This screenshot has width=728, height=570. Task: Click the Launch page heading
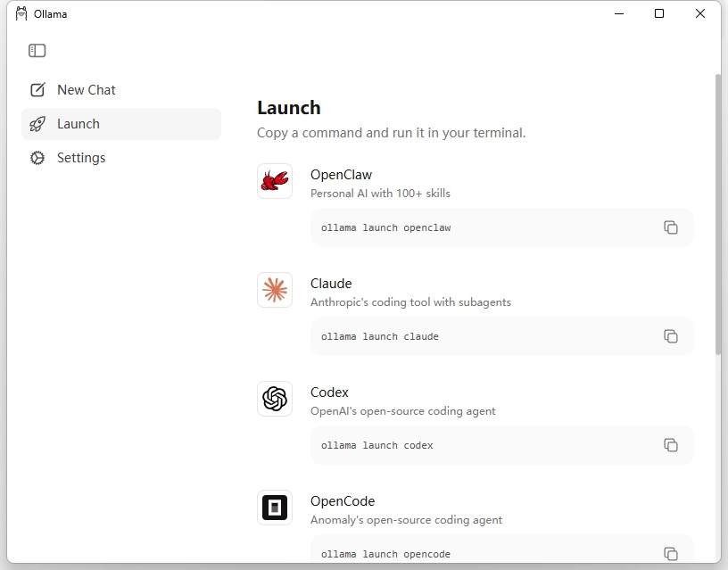point(289,108)
